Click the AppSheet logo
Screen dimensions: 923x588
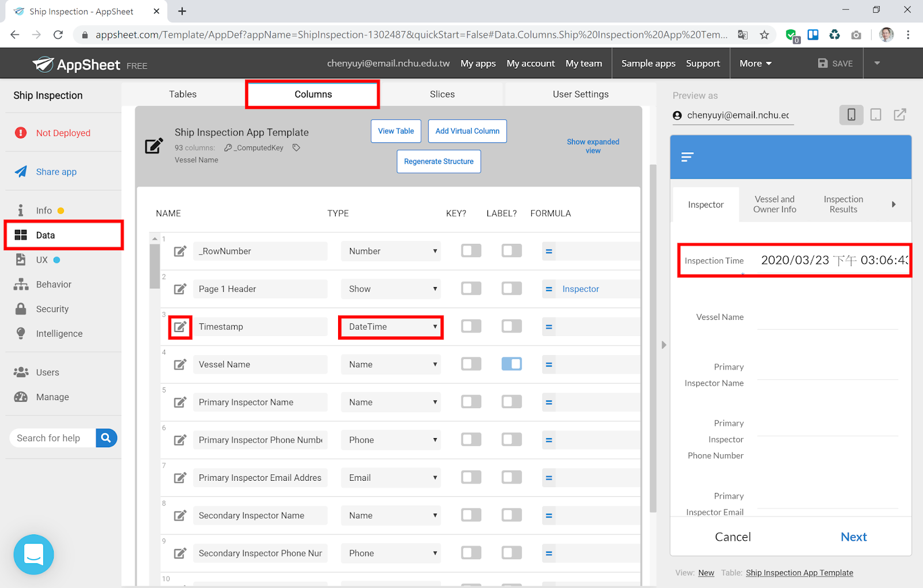pyautogui.click(x=76, y=65)
